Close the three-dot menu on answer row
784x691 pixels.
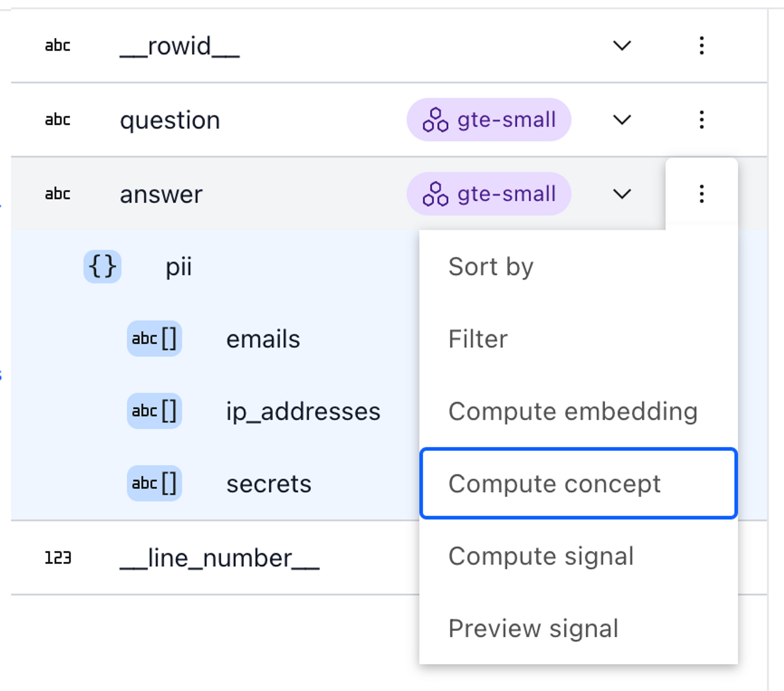click(x=701, y=194)
